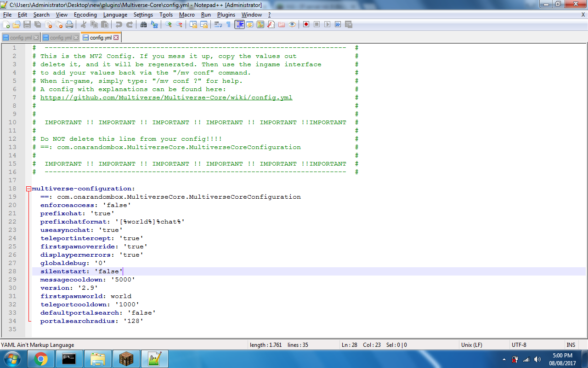The height and width of the screenshot is (368, 588).
Task: Click the Zoom In toolbar icon
Action: (169, 24)
